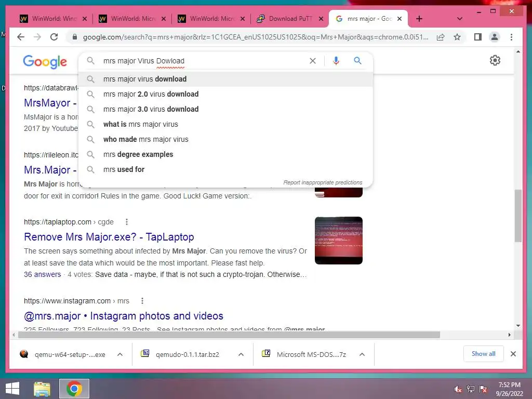This screenshot has width=532, height=399.
Task: Open a new tab with the plus button
Action: click(419, 19)
